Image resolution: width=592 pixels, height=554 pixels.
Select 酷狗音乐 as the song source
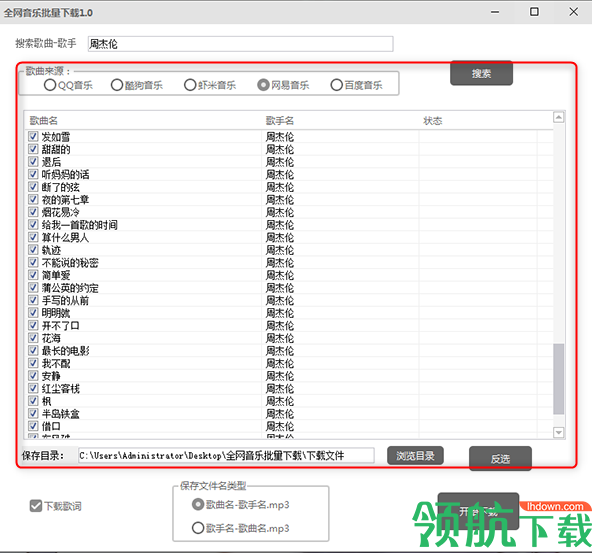coord(117,85)
